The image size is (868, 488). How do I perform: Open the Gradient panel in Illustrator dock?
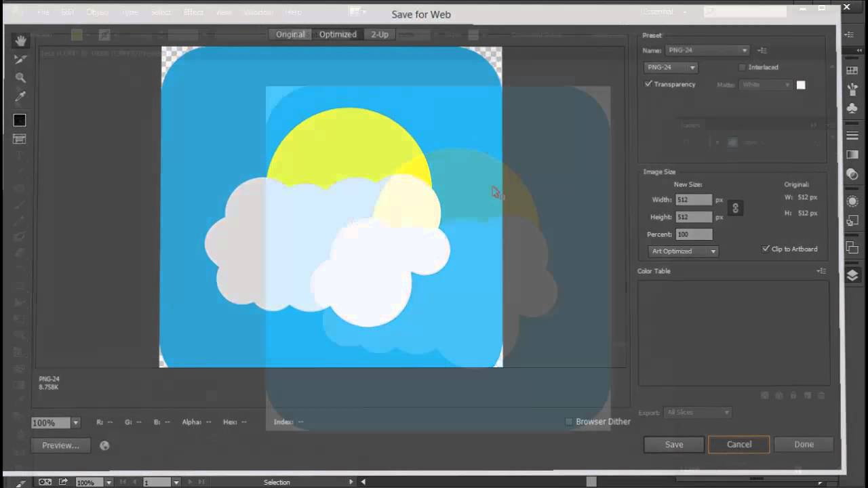(x=852, y=155)
